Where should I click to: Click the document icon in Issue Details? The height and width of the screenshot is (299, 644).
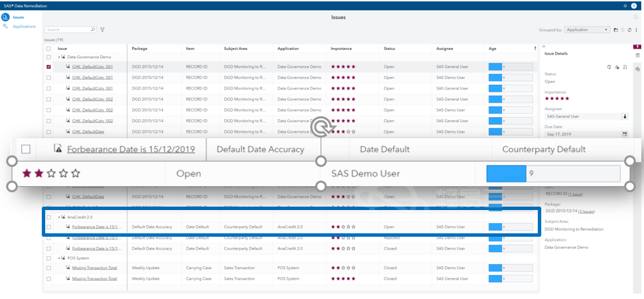click(625, 67)
